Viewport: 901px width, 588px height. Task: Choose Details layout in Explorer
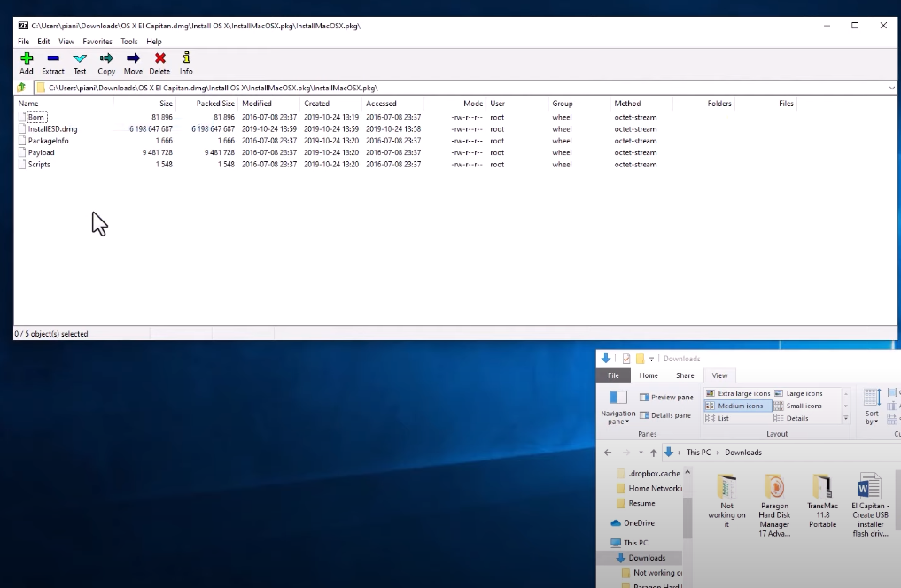791,418
